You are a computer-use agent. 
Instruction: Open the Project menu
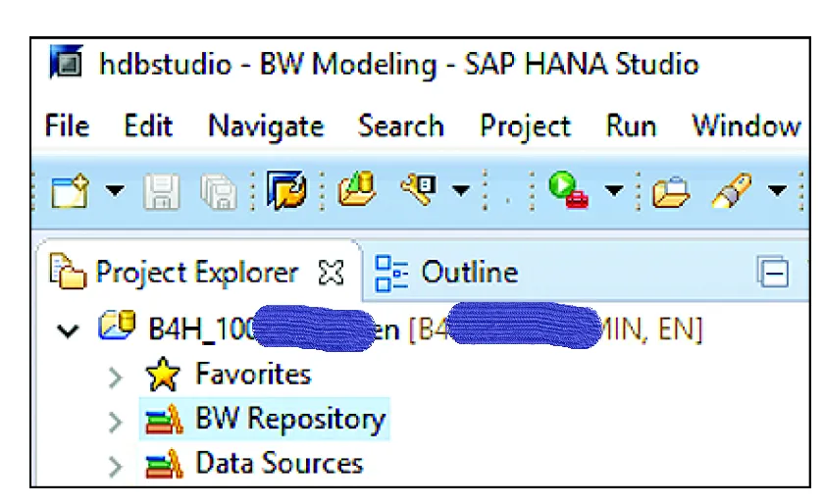tap(526, 127)
